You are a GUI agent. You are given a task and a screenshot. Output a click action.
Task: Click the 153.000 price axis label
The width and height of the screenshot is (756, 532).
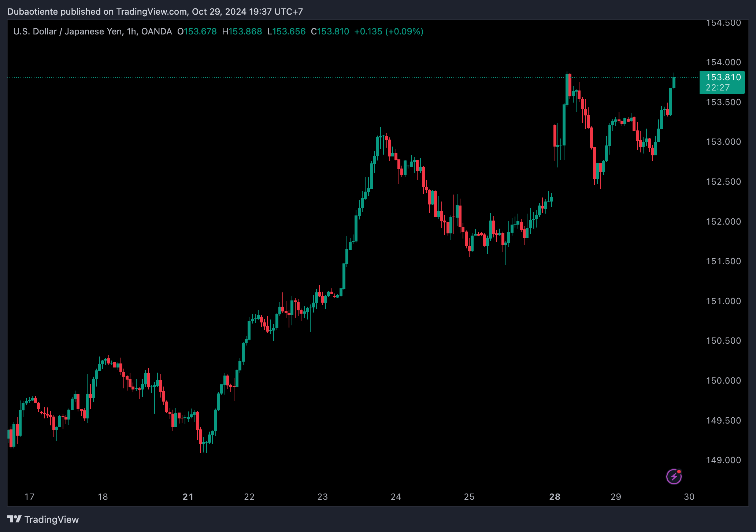pyautogui.click(x=723, y=142)
